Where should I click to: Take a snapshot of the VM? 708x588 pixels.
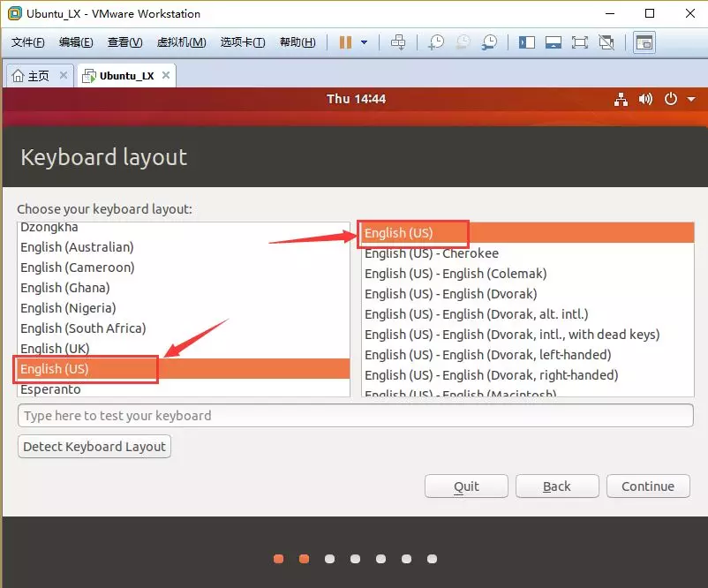click(436, 42)
